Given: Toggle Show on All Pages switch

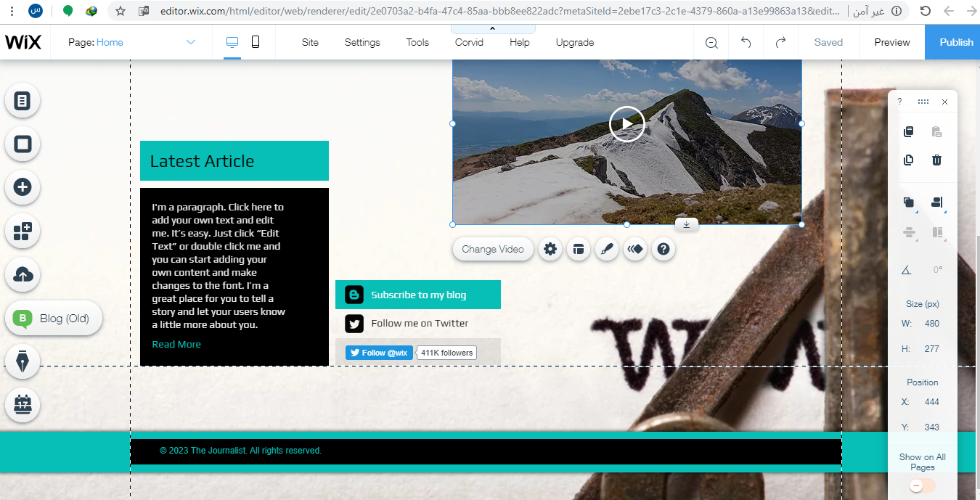Looking at the screenshot, I should point(922,485).
